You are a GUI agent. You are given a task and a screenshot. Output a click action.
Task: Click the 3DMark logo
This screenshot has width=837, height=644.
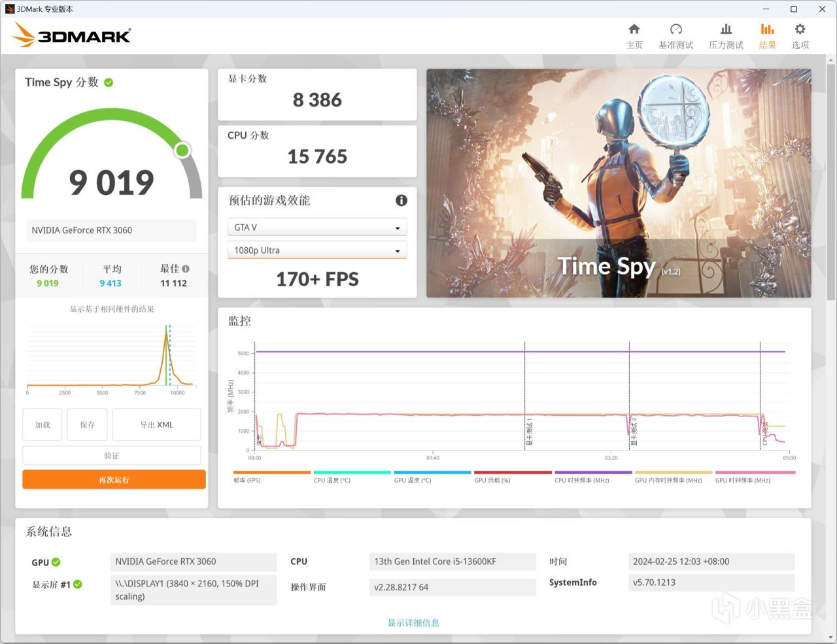tap(72, 35)
